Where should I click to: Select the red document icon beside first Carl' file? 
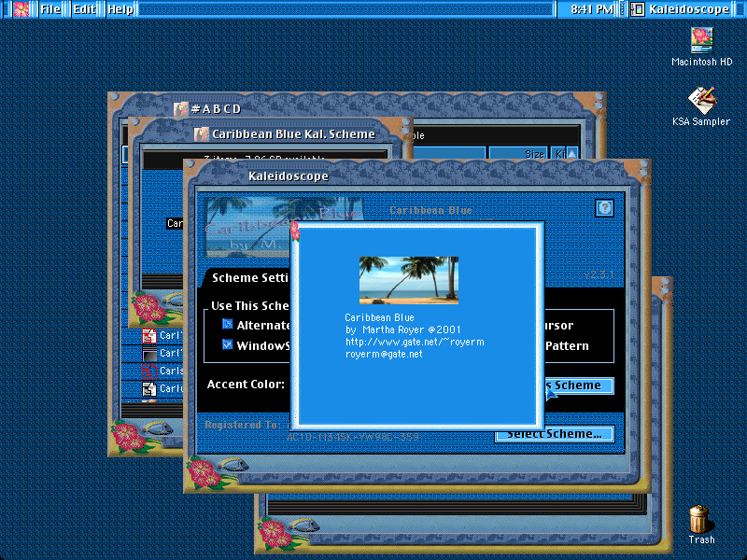[149, 336]
